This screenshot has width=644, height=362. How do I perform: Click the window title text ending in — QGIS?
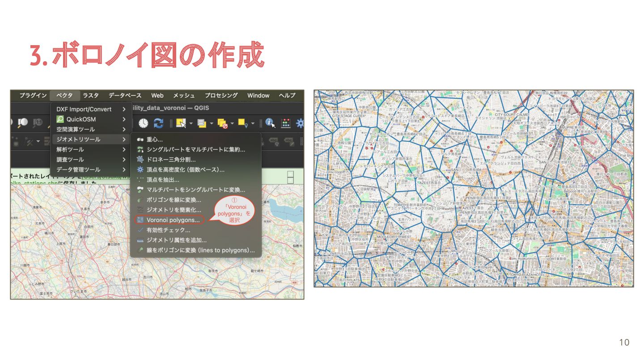pyautogui.click(x=171, y=108)
